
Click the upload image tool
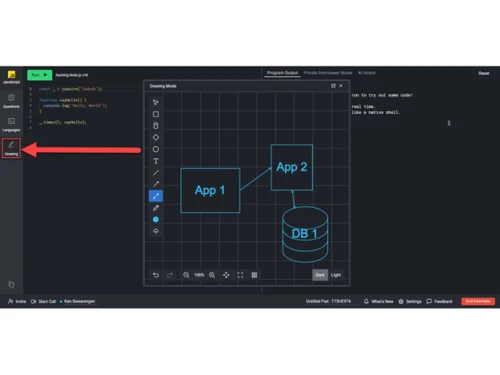click(x=156, y=231)
